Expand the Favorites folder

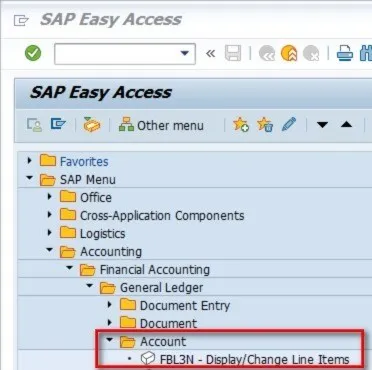(29, 161)
